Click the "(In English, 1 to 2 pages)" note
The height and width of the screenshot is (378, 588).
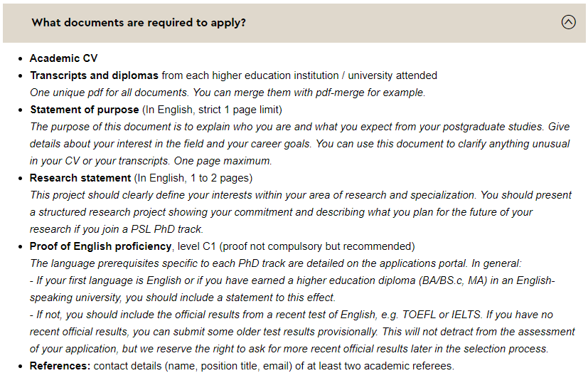point(193,178)
